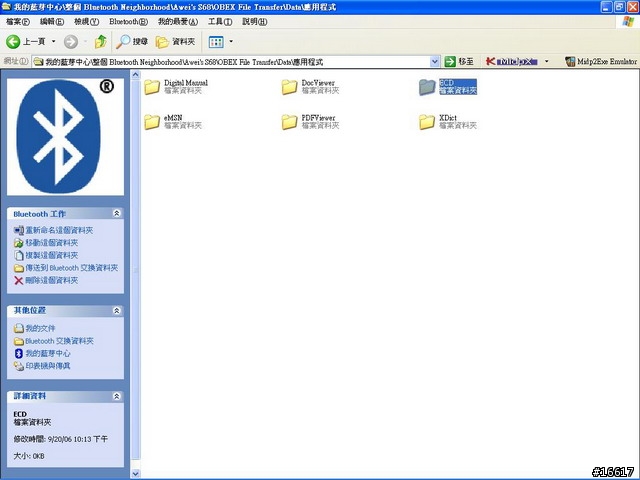Open the 工具(T) menu
Screen dimensions: 640x480
pos(220,22)
